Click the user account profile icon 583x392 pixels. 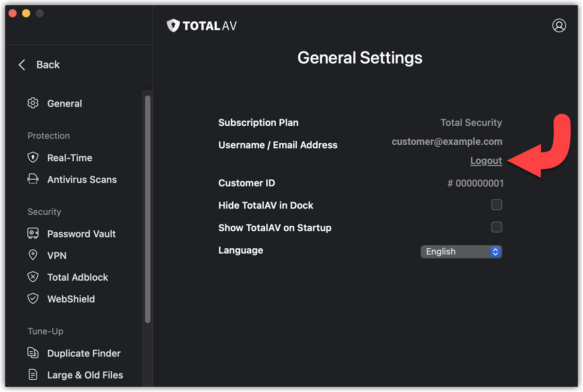coord(559,26)
